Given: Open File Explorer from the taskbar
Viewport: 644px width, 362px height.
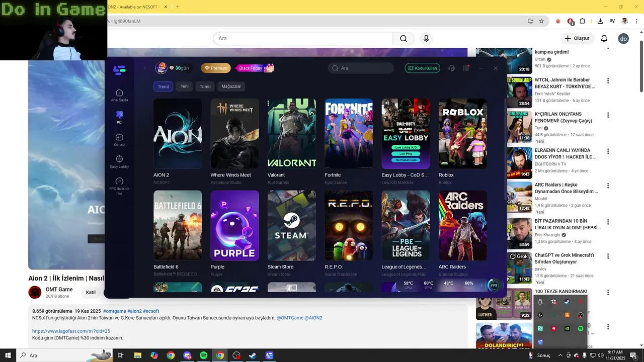Looking at the screenshot, I should [x=137, y=355].
